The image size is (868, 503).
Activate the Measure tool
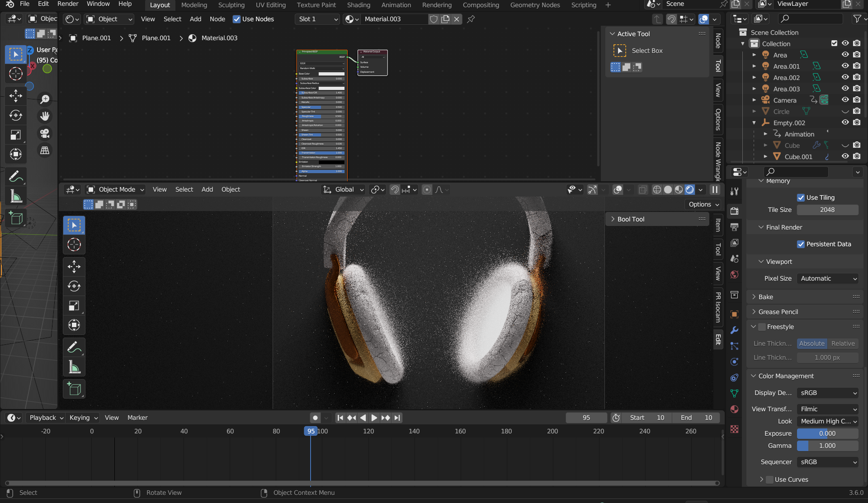click(74, 367)
